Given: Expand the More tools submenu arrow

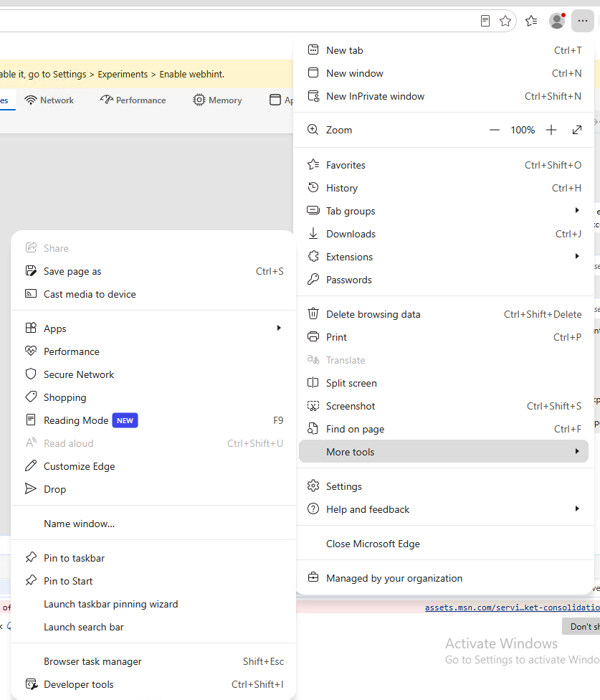Looking at the screenshot, I should pyautogui.click(x=577, y=451).
